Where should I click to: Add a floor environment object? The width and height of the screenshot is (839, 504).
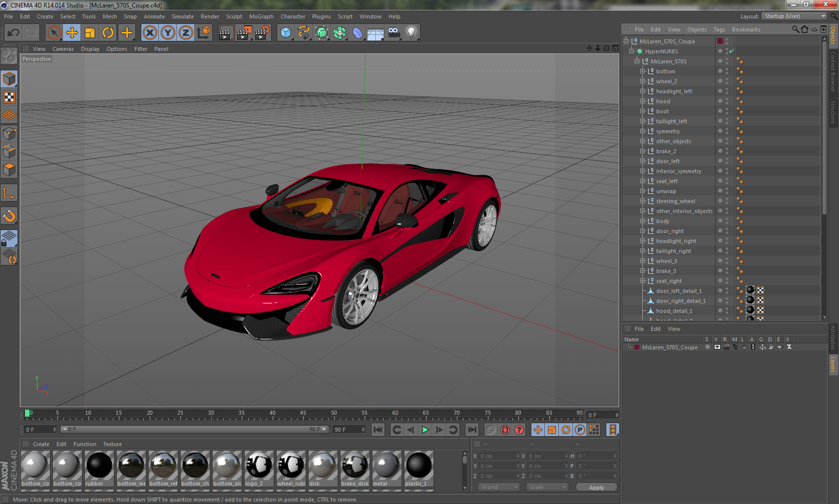[x=376, y=33]
